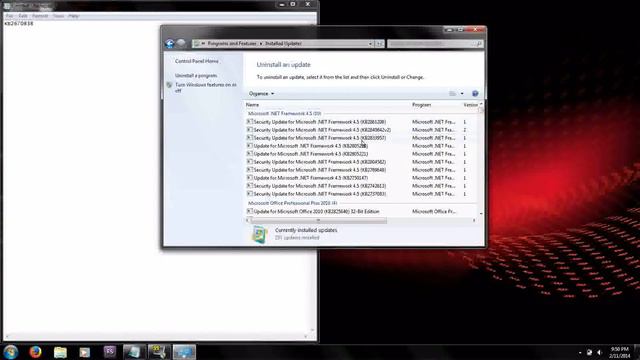
Task: Open Windows Explorer from the taskbar
Action: [x=60, y=352]
